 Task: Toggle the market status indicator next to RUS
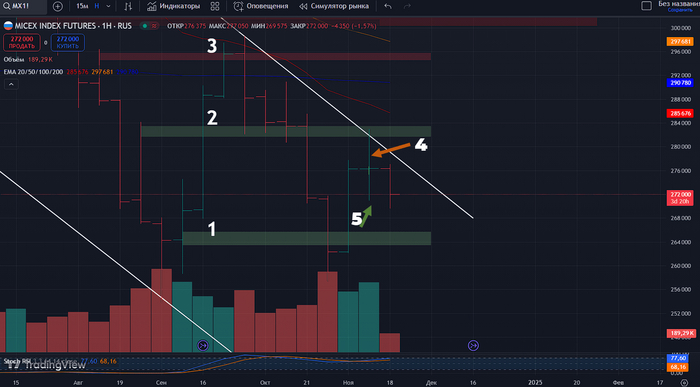click(145, 26)
